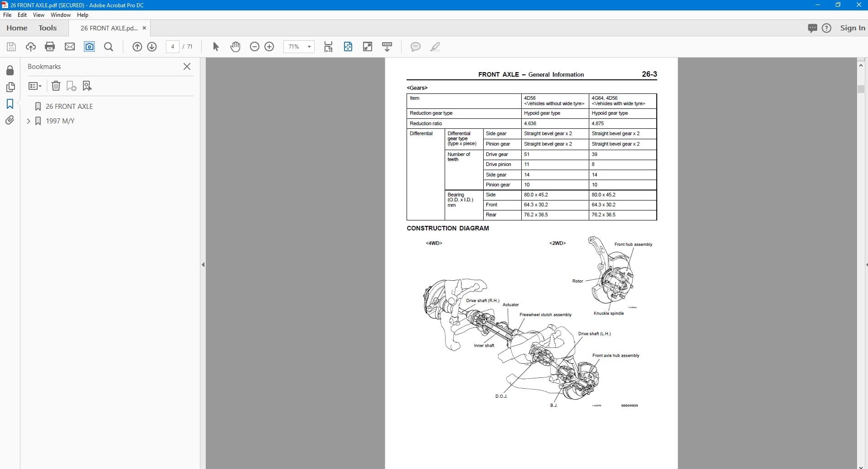
Task: Open the View menu
Action: tap(39, 15)
